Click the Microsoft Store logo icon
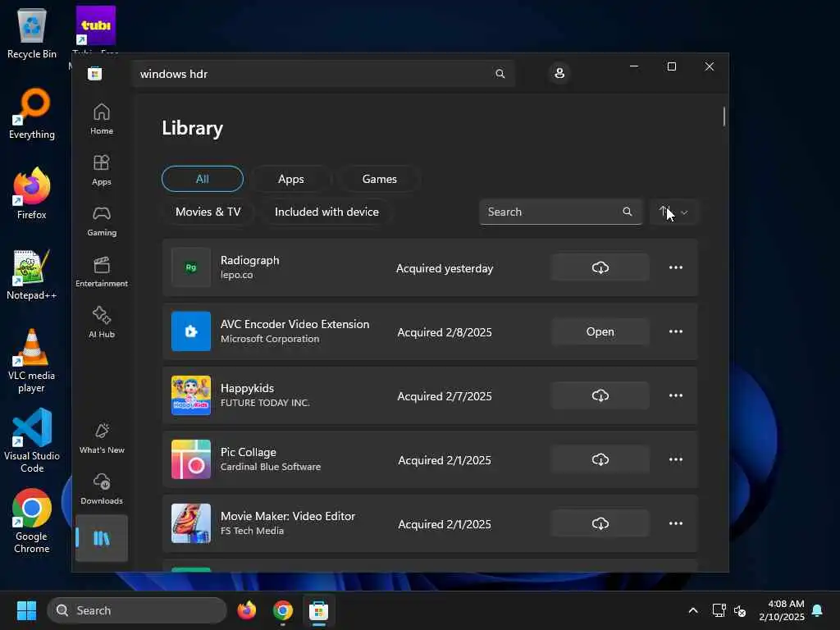The height and width of the screenshot is (630, 840). tap(95, 74)
